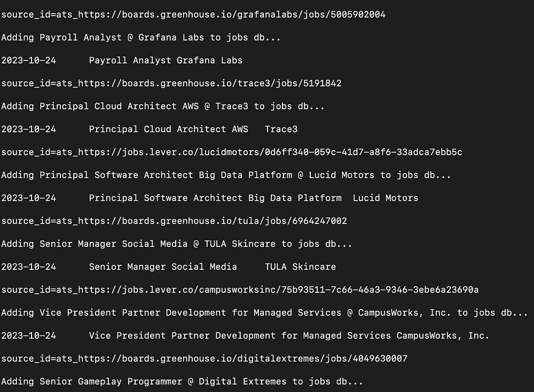Click 'Lucid Motors' in the dated output row
This screenshot has height=392, width=534.
click(x=385, y=198)
